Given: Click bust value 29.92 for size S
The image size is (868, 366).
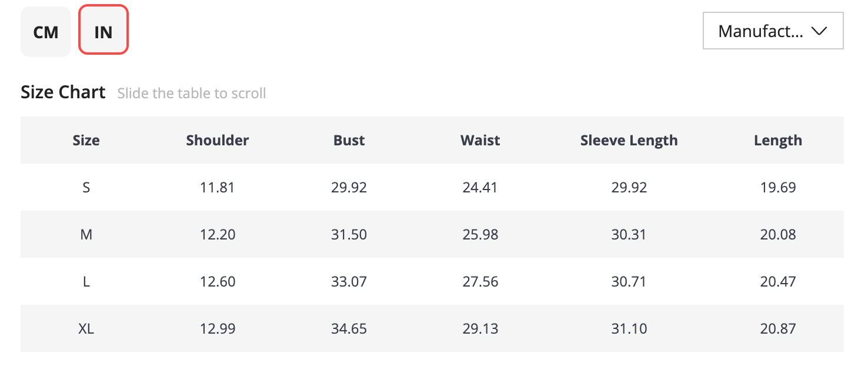Looking at the screenshot, I should tap(349, 187).
